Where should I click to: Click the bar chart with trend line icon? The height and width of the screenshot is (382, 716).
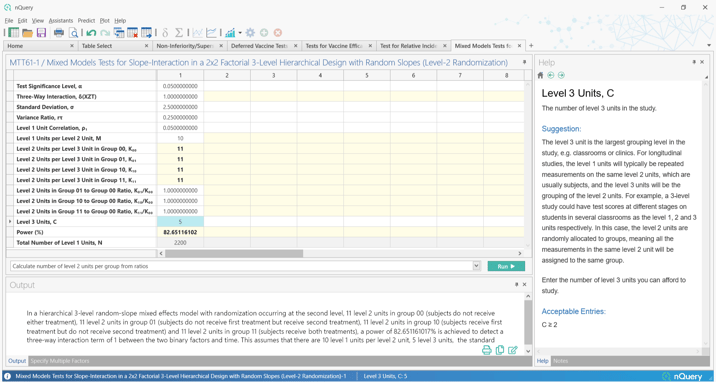point(230,32)
